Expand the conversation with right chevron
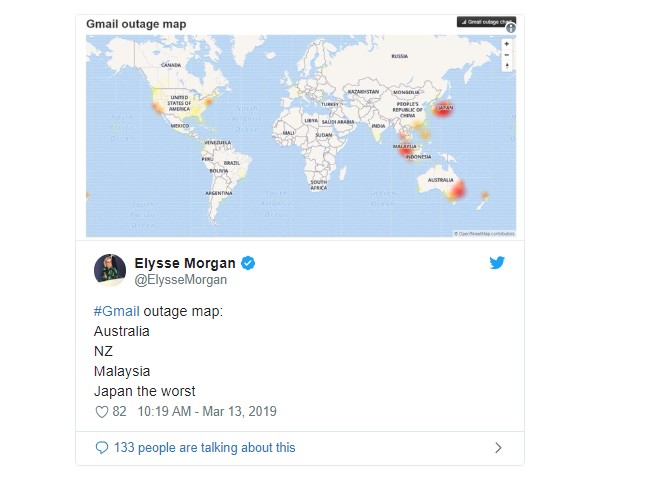Viewport: 651px width, 481px height. pos(498,447)
